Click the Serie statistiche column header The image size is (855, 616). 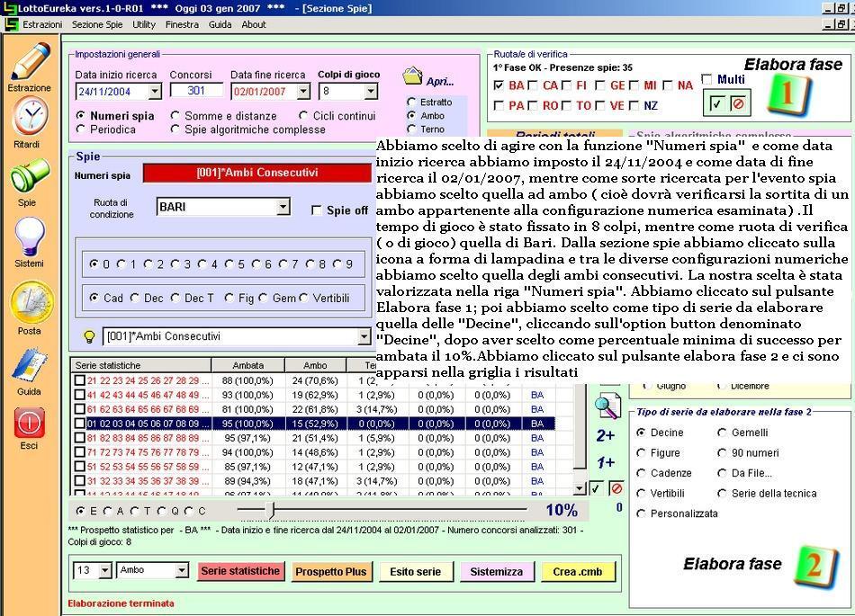[x=141, y=365]
